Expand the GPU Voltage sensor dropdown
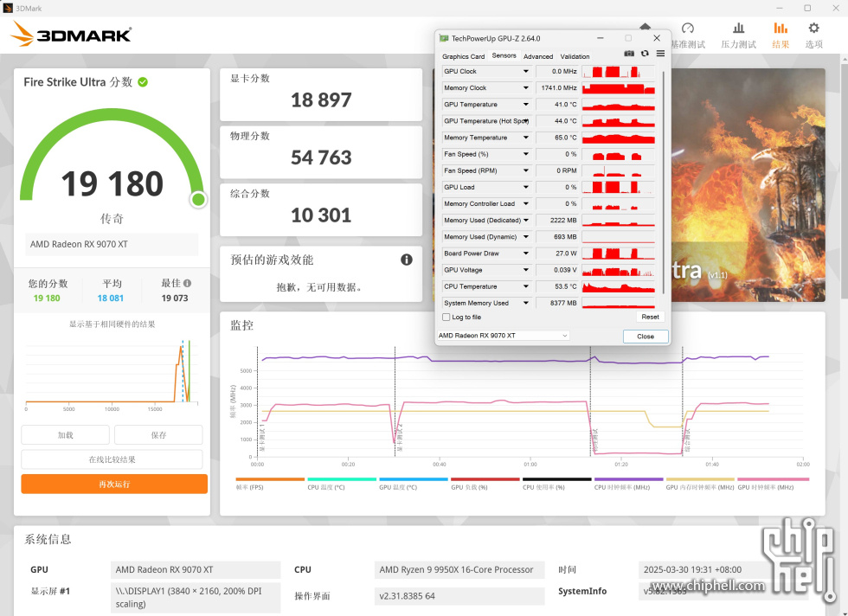 point(526,270)
